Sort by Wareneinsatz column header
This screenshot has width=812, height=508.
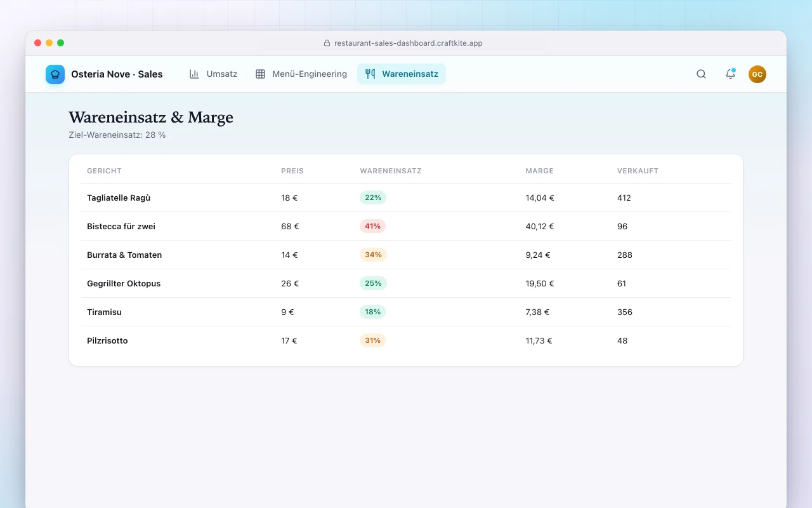[391, 171]
